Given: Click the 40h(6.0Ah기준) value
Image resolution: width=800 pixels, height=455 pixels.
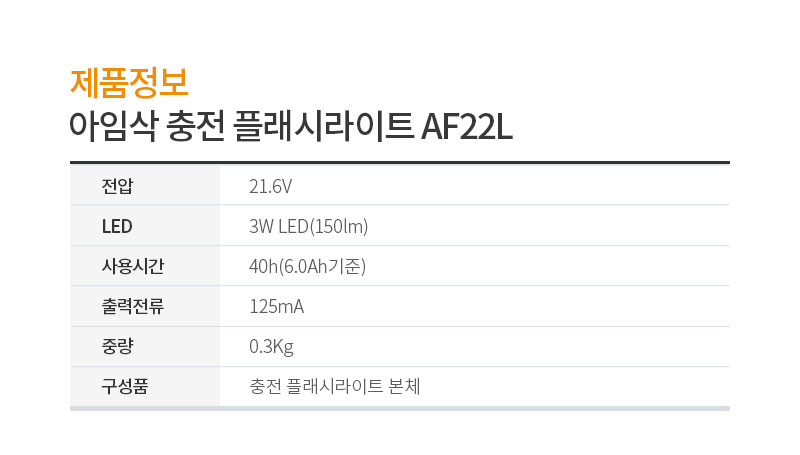Looking at the screenshot, I should (x=307, y=266).
